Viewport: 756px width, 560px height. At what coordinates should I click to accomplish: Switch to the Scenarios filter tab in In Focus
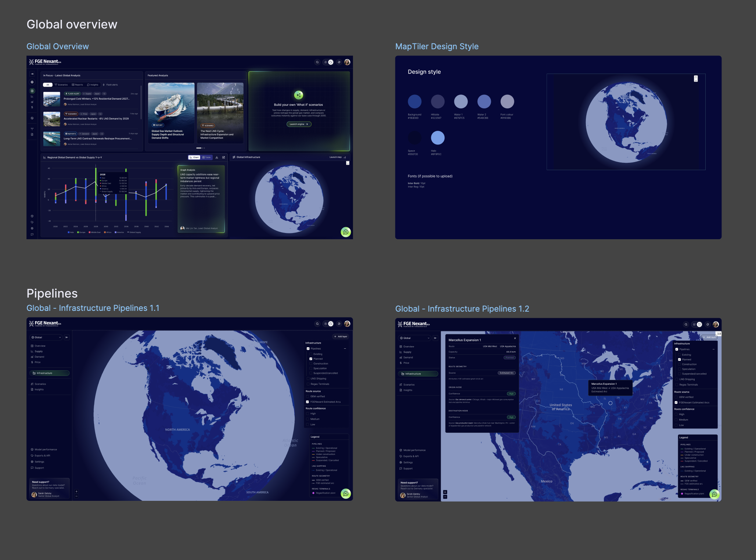[x=61, y=85]
